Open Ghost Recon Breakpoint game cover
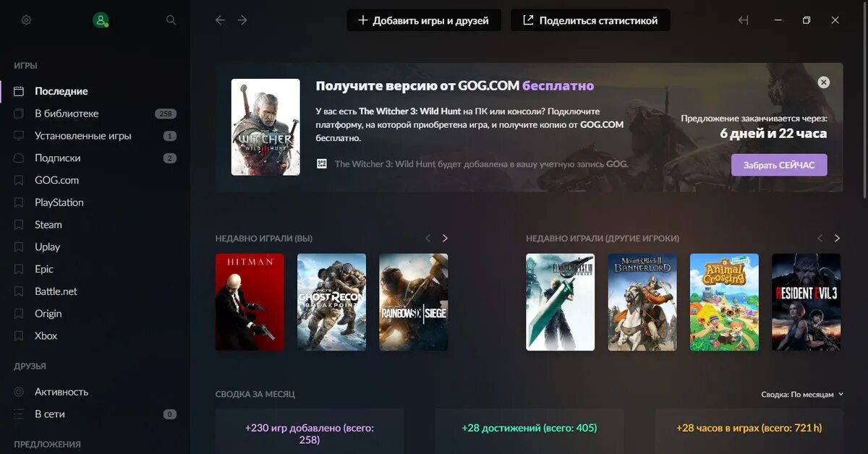This screenshot has width=868, height=454. click(x=331, y=302)
